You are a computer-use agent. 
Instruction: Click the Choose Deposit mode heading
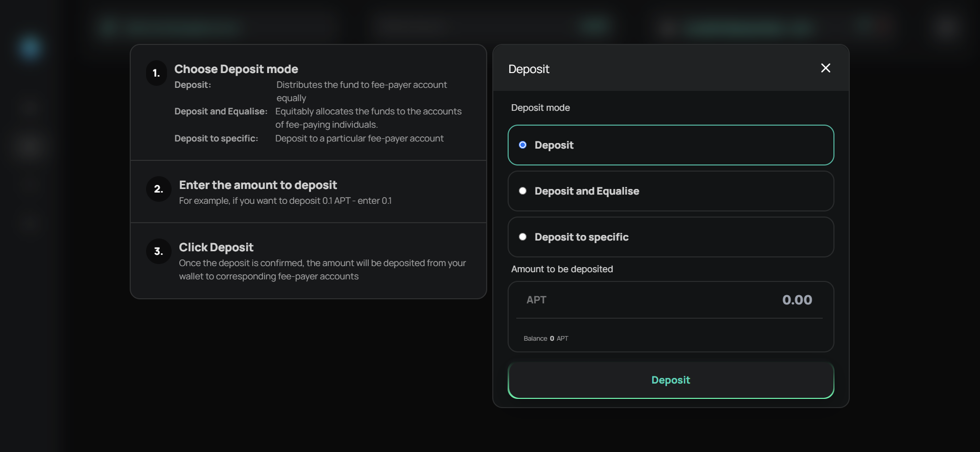[x=236, y=69]
